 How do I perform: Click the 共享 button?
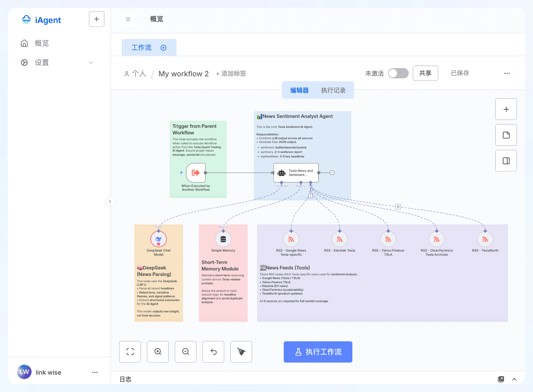point(425,73)
